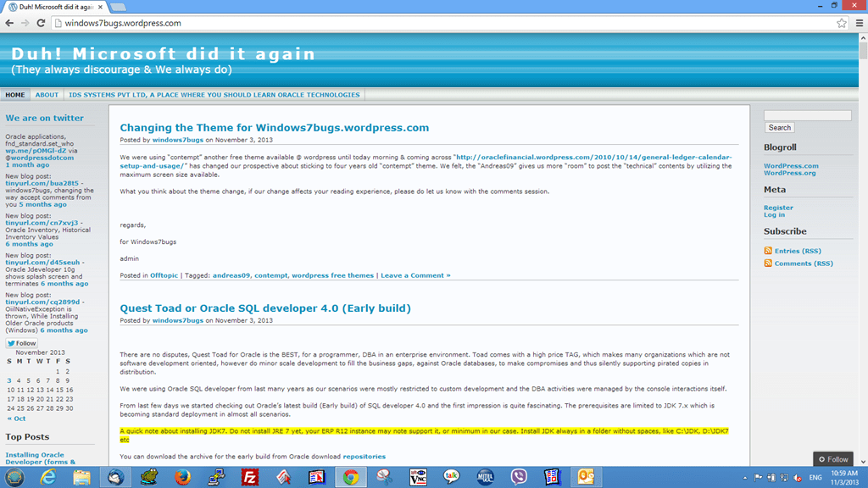Open the tinyurl.com/bua28t5 link
The width and height of the screenshot is (868, 488).
pyautogui.click(x=42, y=183)
